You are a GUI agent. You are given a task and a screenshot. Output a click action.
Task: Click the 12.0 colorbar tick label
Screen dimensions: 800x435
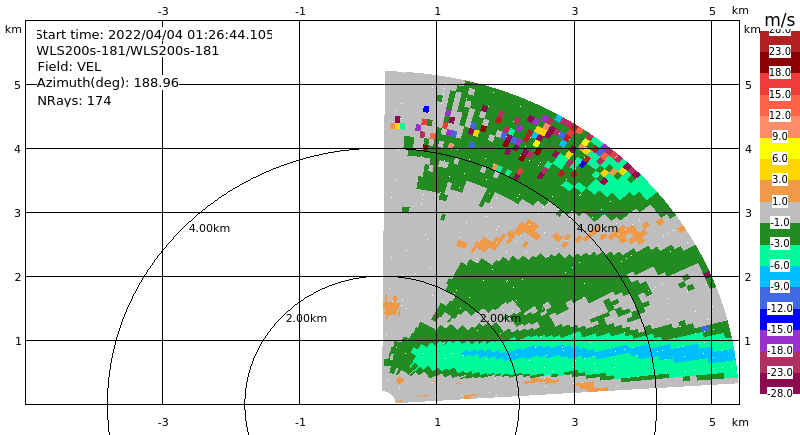tap(780, 115)
